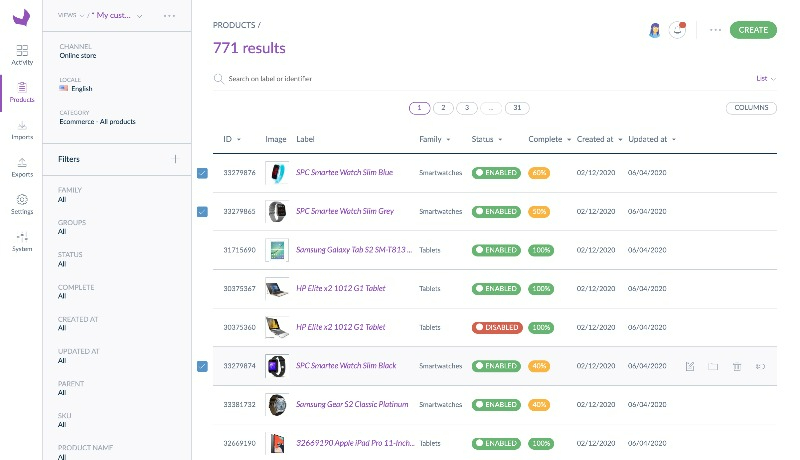
Task: Click the Label column header
Action: click(305, 139)
